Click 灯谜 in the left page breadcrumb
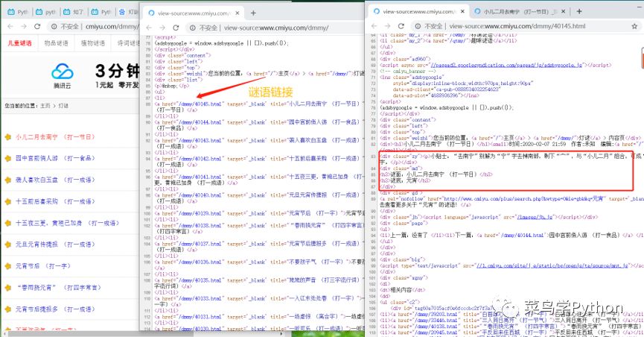The image size is (644, 337). pos(63,106)
